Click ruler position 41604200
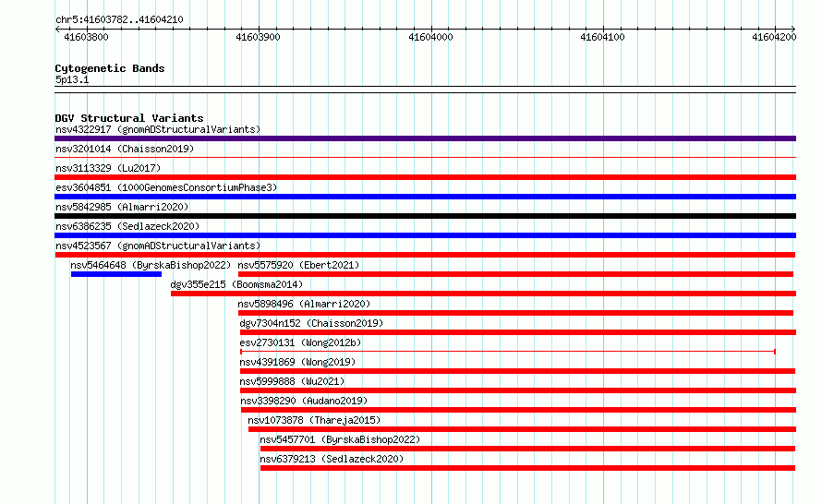822x504 pixels. point(774,37)
